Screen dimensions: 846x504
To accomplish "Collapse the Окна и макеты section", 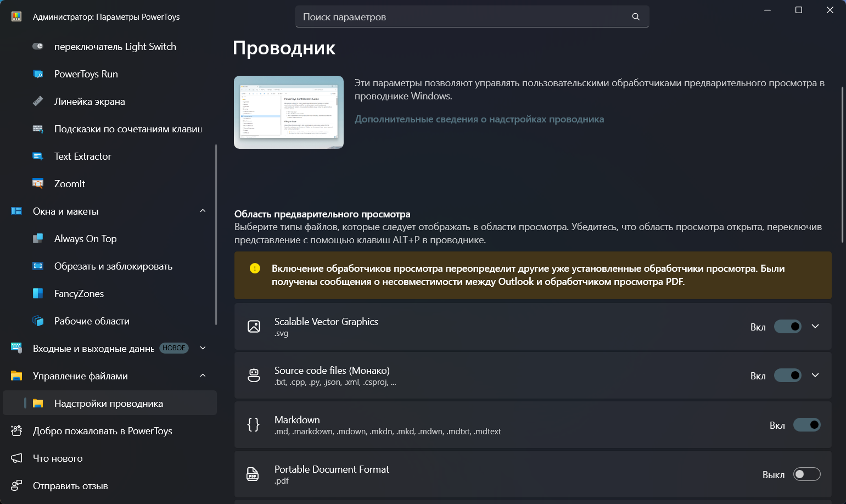I will tap(203, 211).
